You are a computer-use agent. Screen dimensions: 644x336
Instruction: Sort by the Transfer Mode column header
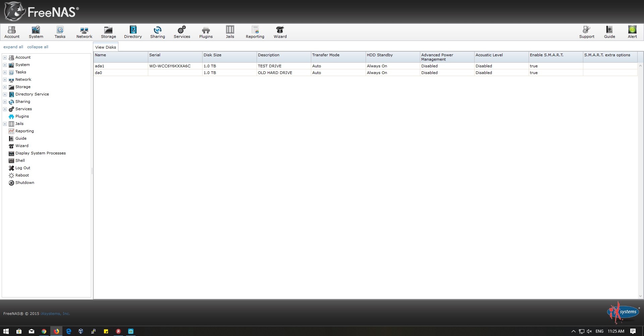(338, 57)
